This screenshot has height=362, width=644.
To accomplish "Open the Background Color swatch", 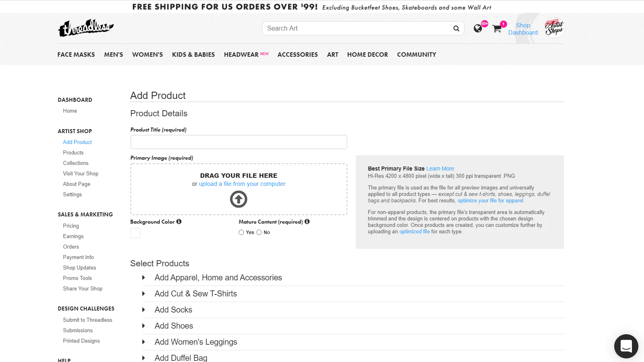I will coord(136,233).
